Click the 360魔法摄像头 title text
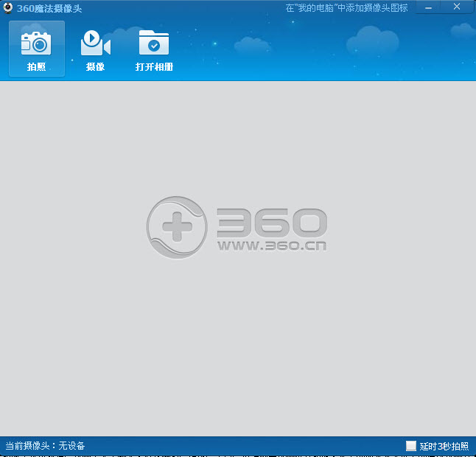Screen dimensions: 476x457 tap(49, 9)
